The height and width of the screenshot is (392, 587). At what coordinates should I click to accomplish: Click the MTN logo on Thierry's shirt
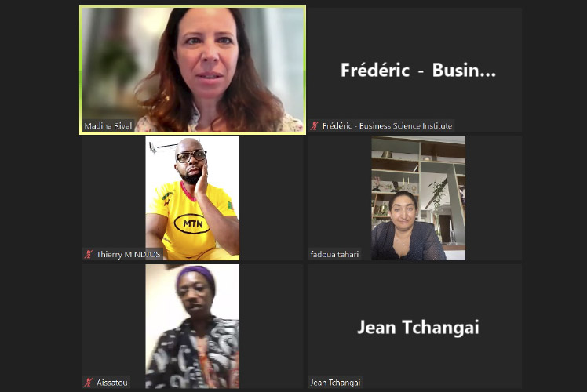192,223
